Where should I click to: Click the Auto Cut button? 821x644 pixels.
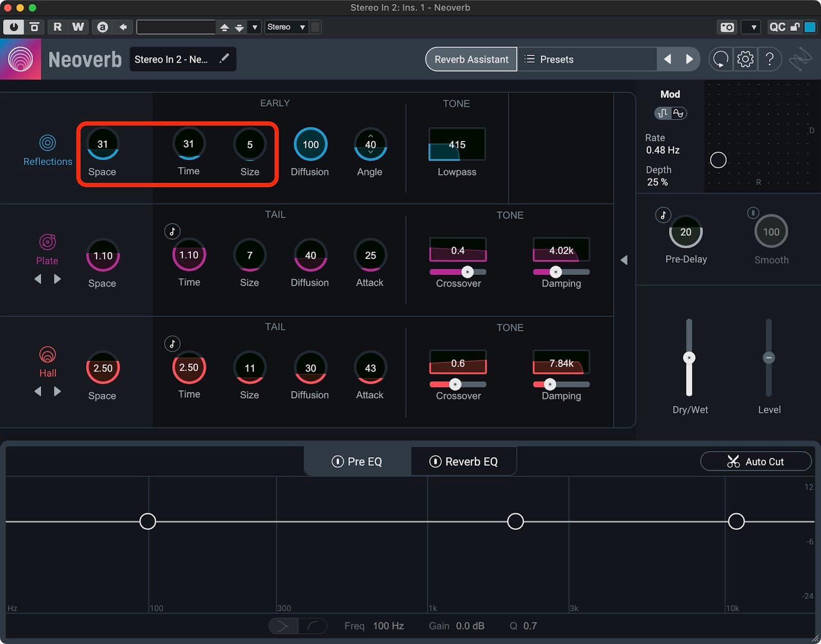click(x=756, y=461)
